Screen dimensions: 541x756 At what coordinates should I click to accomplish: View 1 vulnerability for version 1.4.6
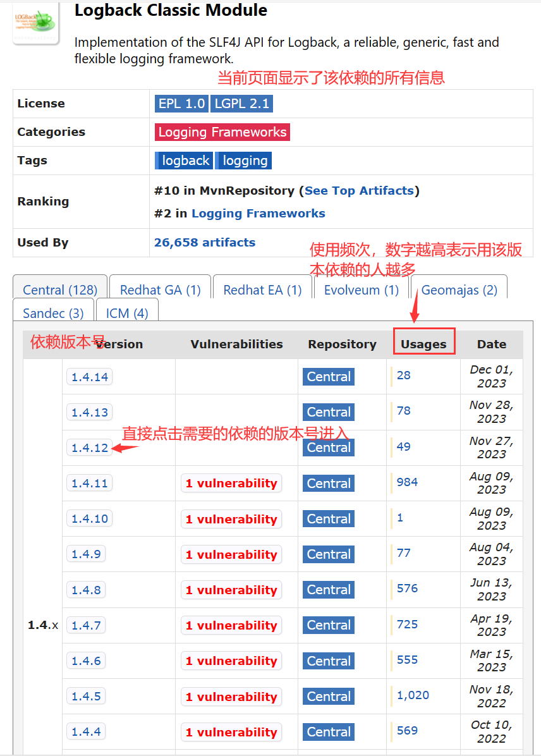click(231, 661)
